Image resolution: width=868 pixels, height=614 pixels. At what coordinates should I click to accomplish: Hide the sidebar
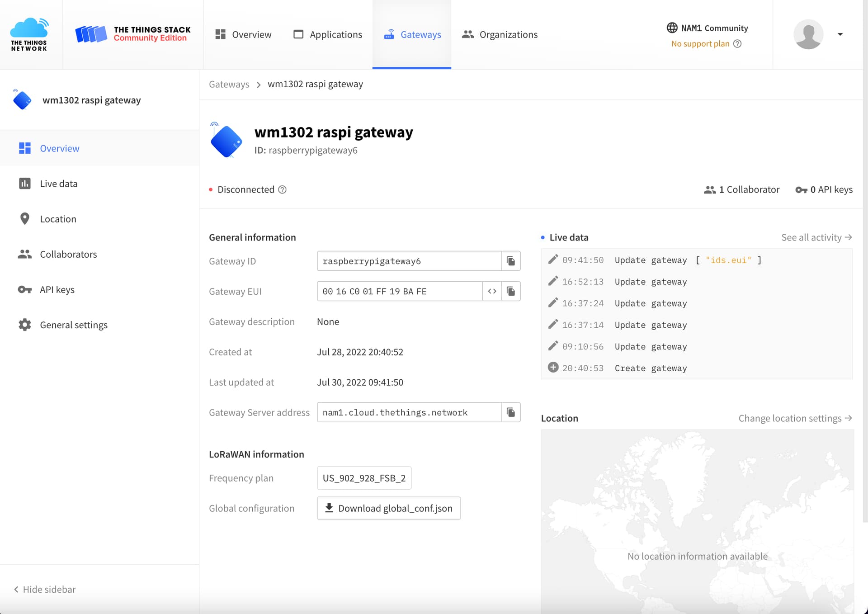point(44,589)
